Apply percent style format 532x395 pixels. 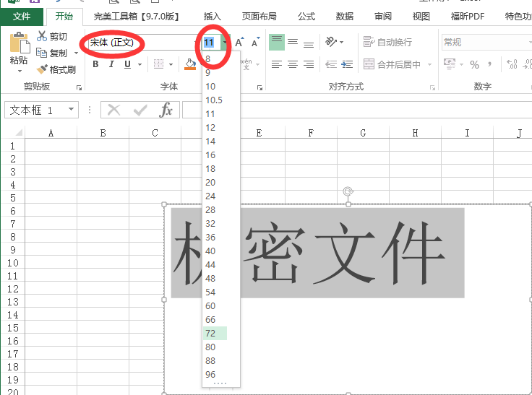(474, 64)
